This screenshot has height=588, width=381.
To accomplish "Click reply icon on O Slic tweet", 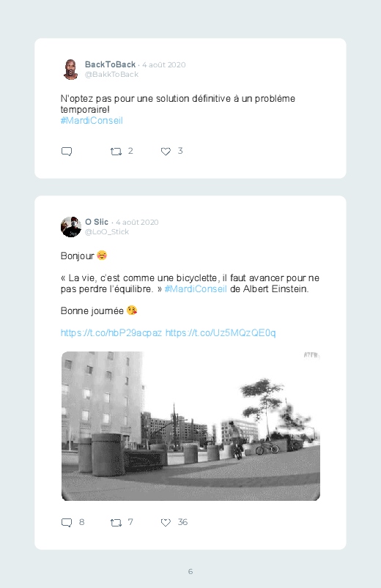I will click(67, 522).
